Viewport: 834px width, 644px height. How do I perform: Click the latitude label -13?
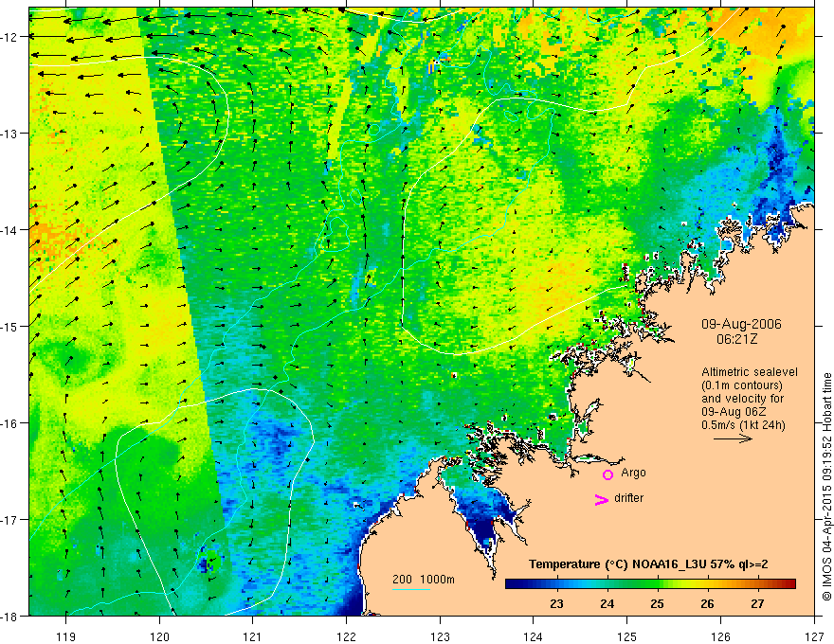point(9,134)
